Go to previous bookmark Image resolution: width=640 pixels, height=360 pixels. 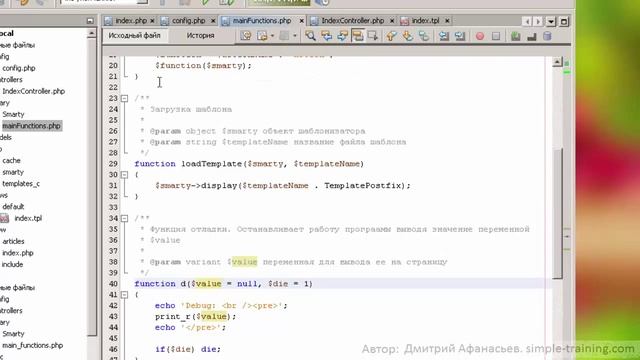point(391,36)
